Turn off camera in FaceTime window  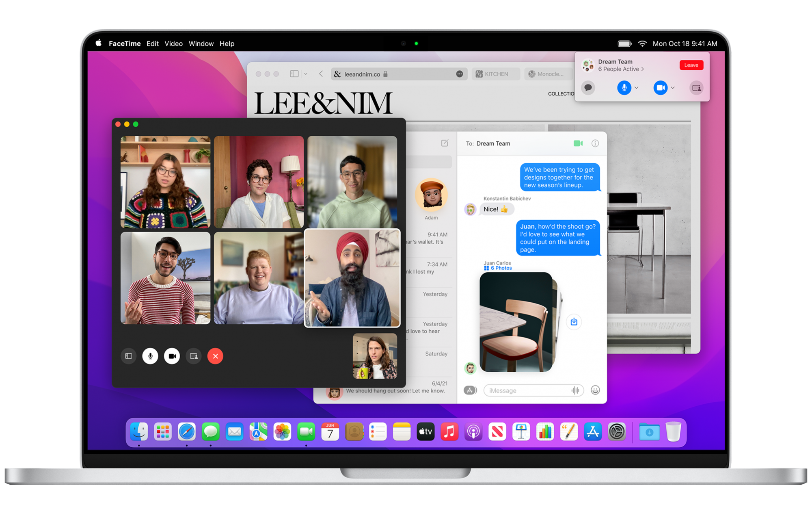coord(172,356)
